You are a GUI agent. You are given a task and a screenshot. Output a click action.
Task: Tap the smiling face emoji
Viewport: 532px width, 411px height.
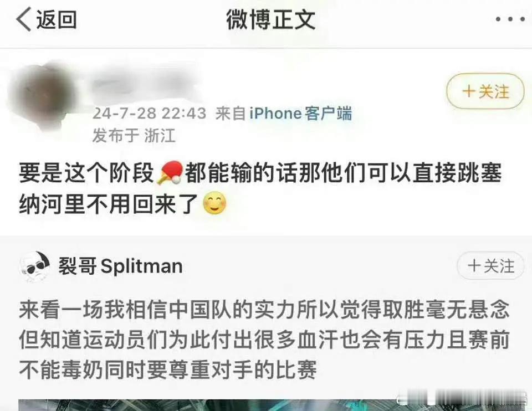214,203
